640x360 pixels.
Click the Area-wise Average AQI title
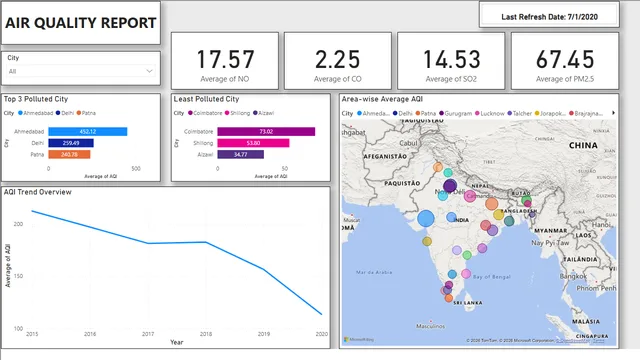click(382, 99)
